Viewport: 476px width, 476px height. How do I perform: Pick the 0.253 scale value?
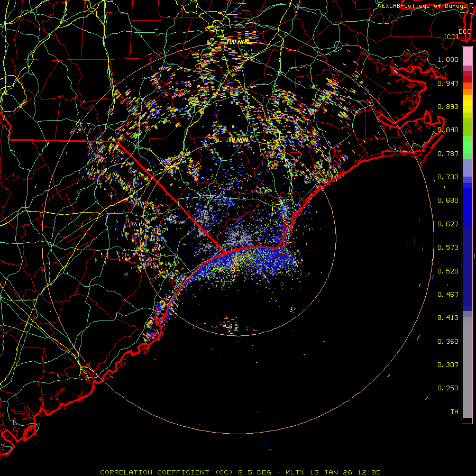pos(448,388)
